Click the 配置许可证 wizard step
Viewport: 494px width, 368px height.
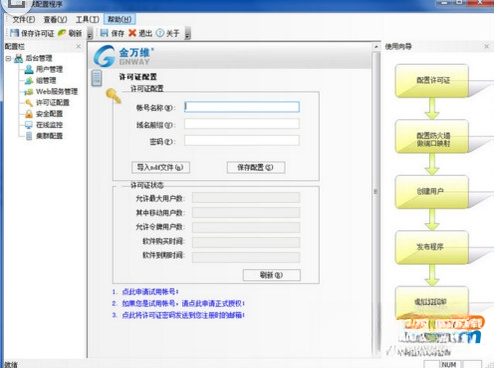click(x=432, y=80)
